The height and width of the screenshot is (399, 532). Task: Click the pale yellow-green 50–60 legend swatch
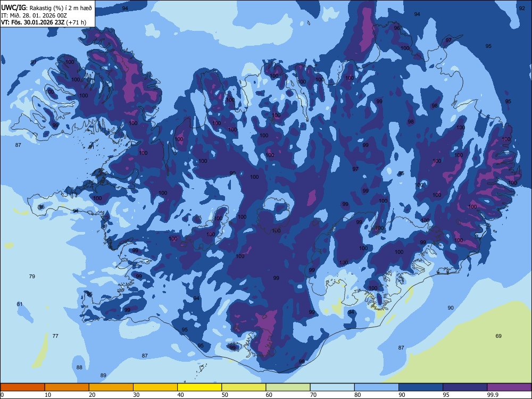[244, 387]
